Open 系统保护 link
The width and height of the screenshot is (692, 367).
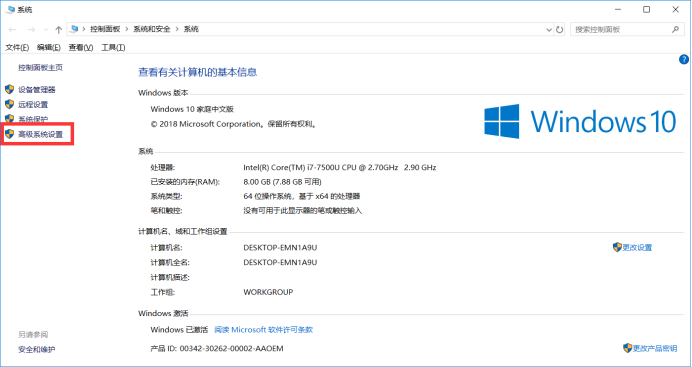[33, 119]
